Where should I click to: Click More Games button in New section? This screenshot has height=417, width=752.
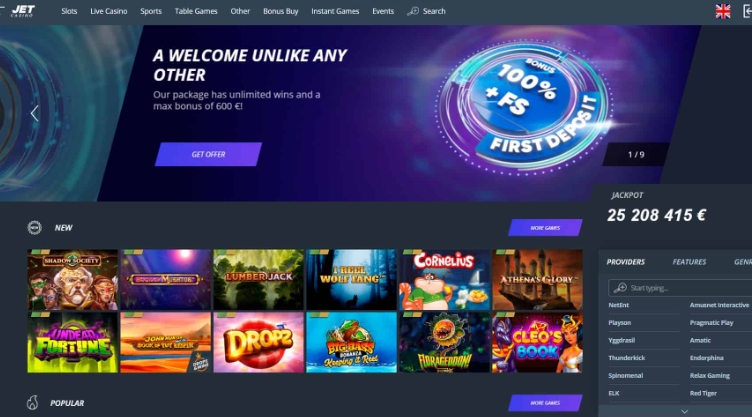545,227
